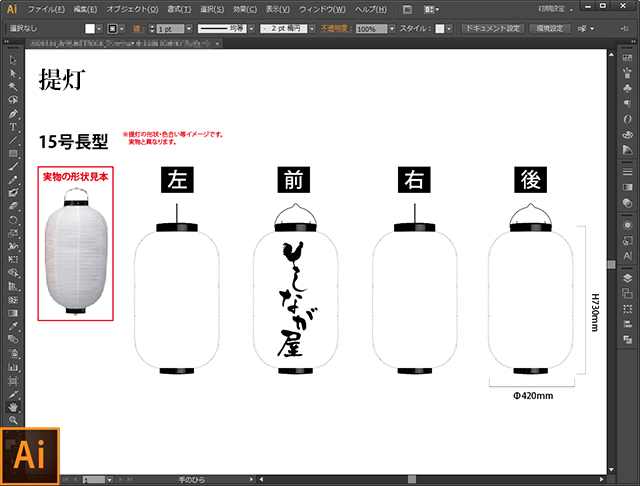Click the stroke color swatch box
Screen dimensions: 640x486
tap(112, 29)
